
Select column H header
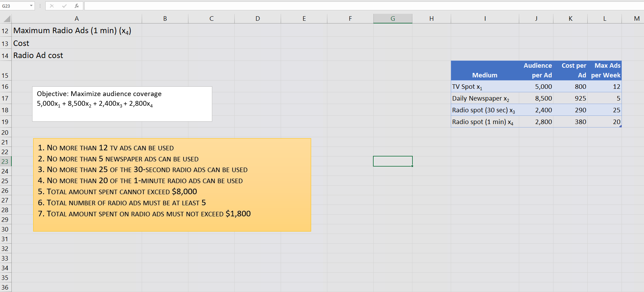click(x=432, y=19)
